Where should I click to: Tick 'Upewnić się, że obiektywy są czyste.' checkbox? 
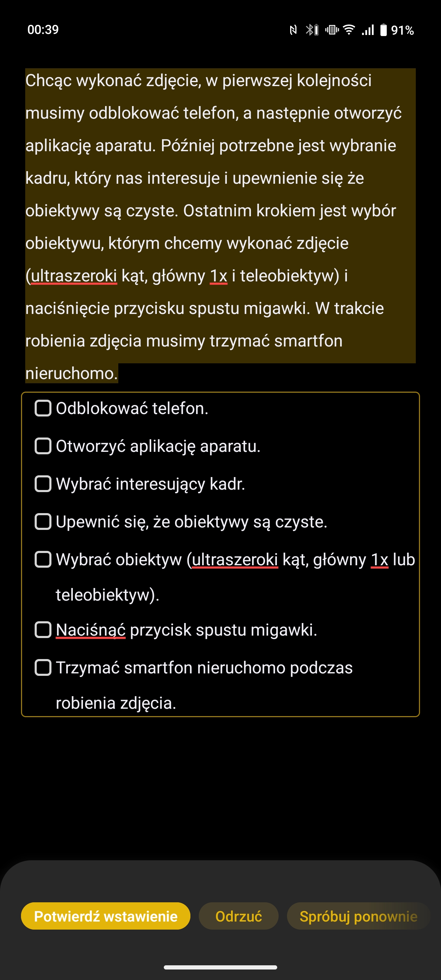(x=43, y=521)
